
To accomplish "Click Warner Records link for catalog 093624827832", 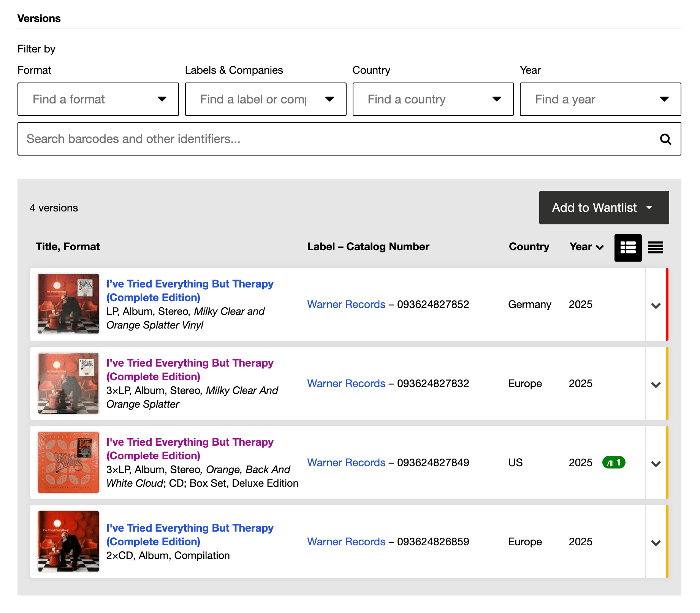I will click(x=346, y=384).
